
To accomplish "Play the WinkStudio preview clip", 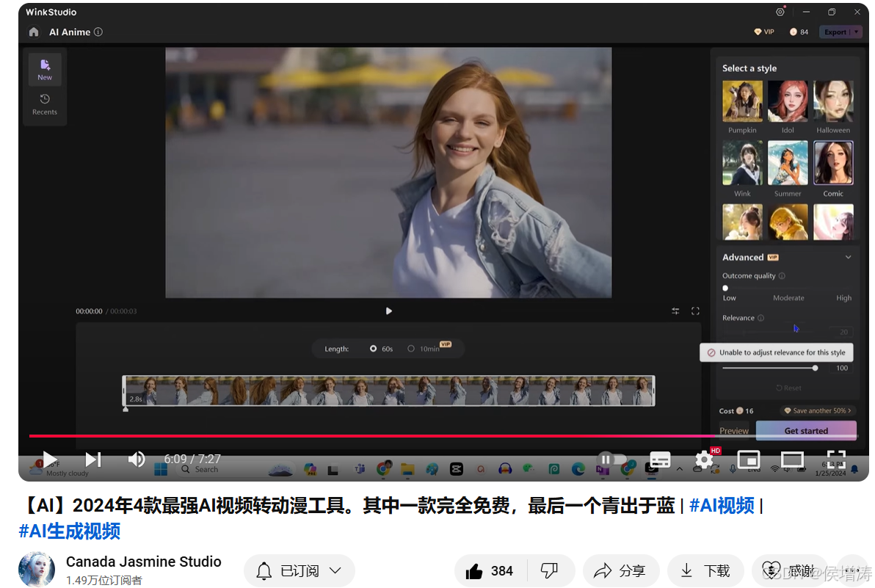I will [x=388, y=311].
